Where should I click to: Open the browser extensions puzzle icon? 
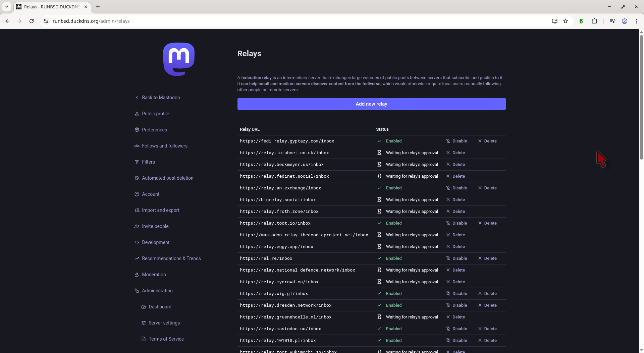click(x=594, y=21)
